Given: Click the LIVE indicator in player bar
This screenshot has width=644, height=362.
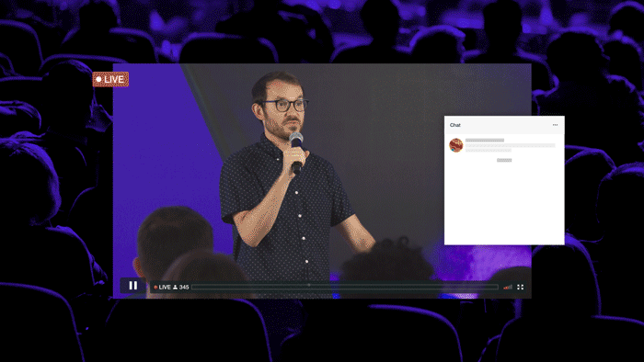Looking at the screenshot, I should pos(162,287).
